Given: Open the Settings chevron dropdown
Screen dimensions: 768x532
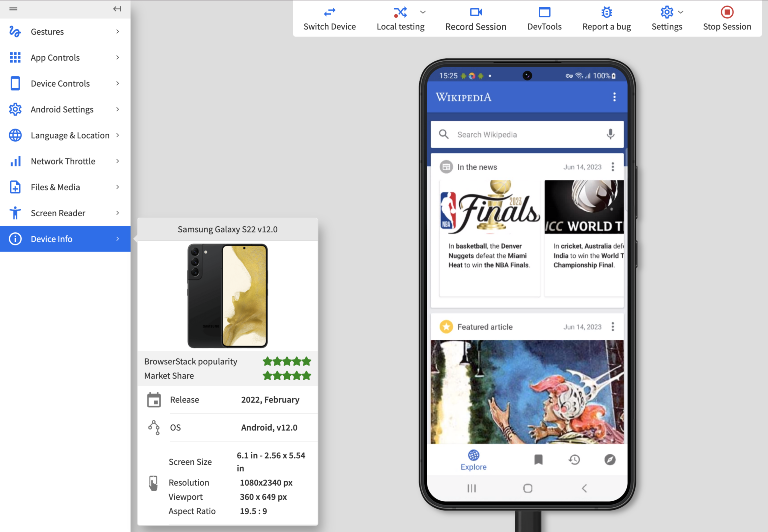Looking at the screenshot, I should (680, 12).
